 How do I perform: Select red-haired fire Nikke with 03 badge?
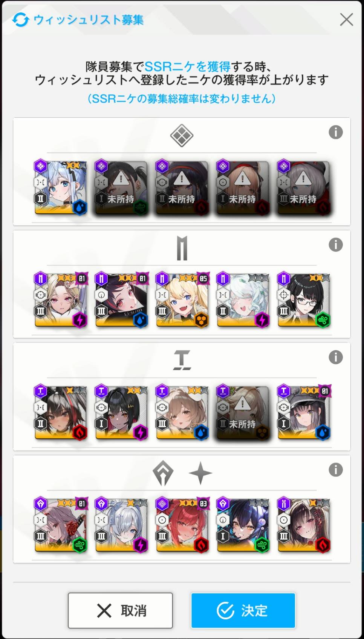(x=182, y=525)
